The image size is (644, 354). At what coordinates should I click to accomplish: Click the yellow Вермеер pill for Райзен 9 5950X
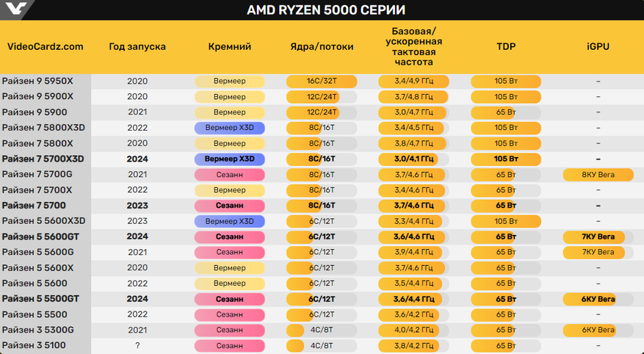tap(229, 82)
